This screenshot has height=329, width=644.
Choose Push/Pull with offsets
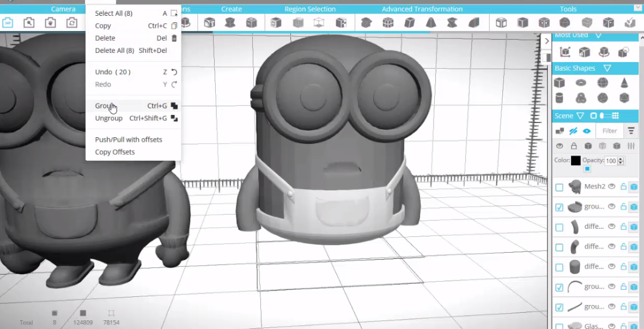coord(133,139)
